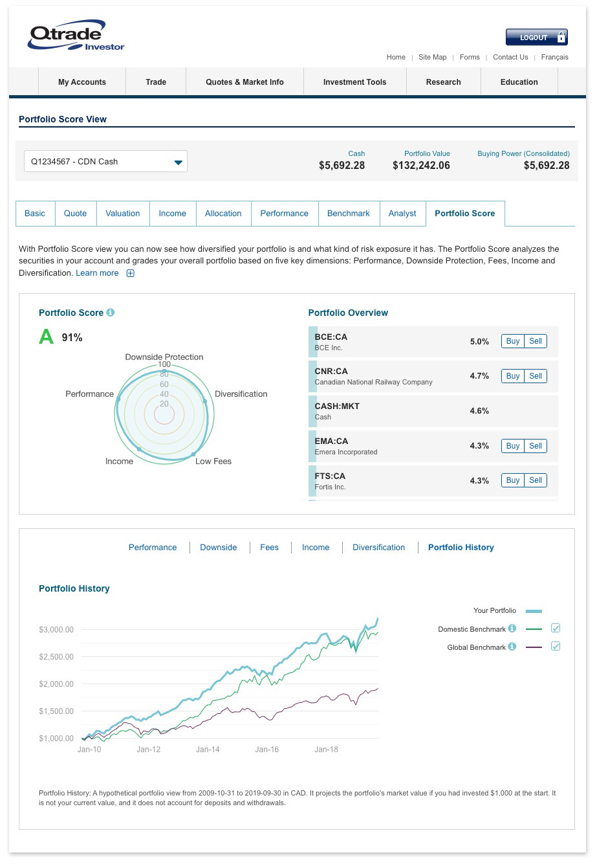Switch to the Performance tab
Image resolution: width=597 pixels, height=868 pixels.
pyautogui.click(x=285, y=214)
